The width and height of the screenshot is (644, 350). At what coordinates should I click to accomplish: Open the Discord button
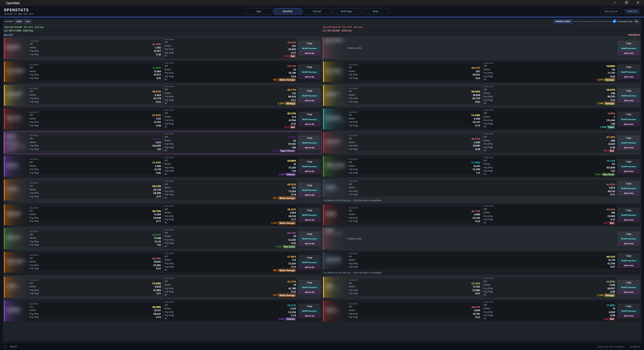click(x=611, y=11)
